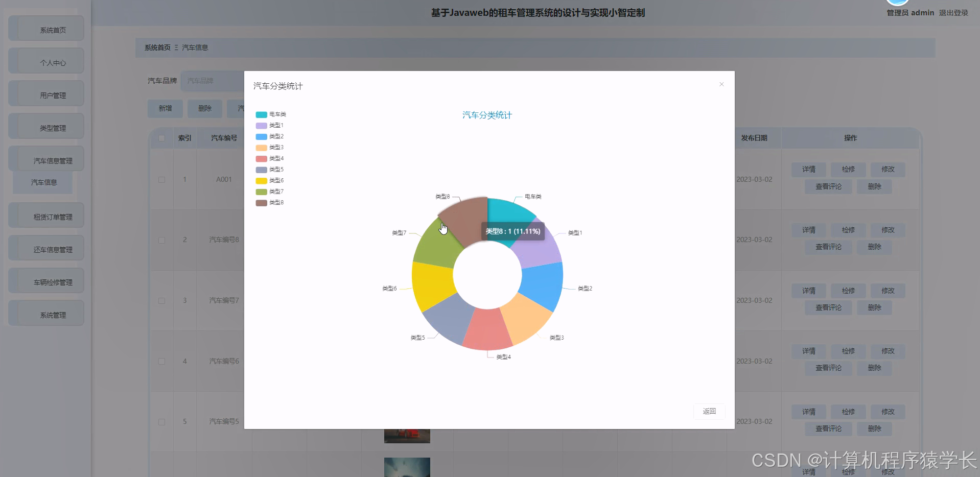980x477 pixels.
Task: Collapse the 汽车信息管理 sidebar section
Action: tap(45, 158)
